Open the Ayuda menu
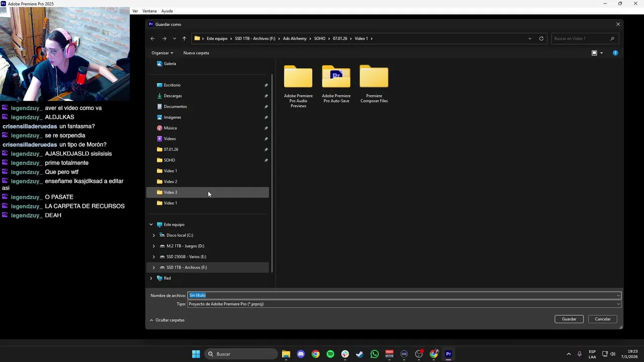The image size is (644, 362). tap(167, 11)
